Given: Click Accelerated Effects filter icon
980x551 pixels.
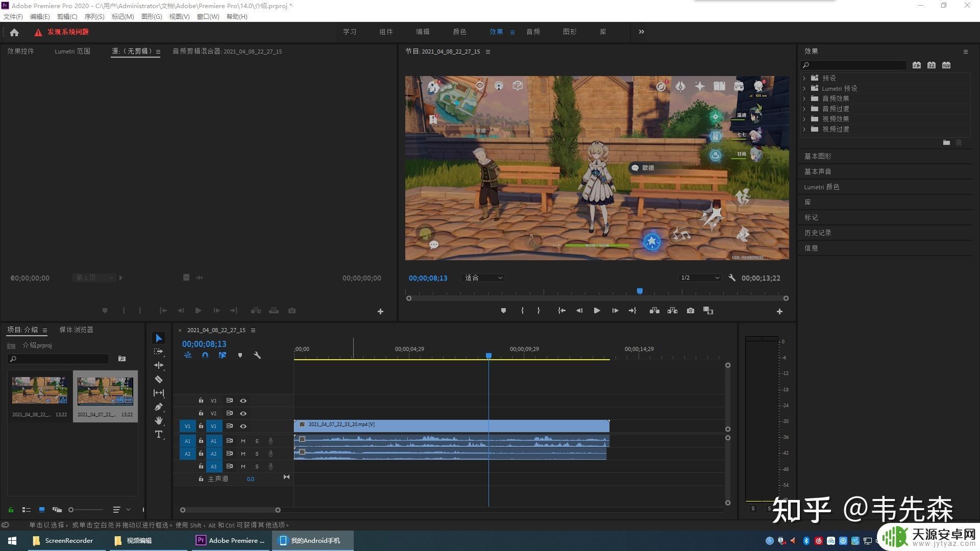Looking at the screenshot, I should pos(917,65).
